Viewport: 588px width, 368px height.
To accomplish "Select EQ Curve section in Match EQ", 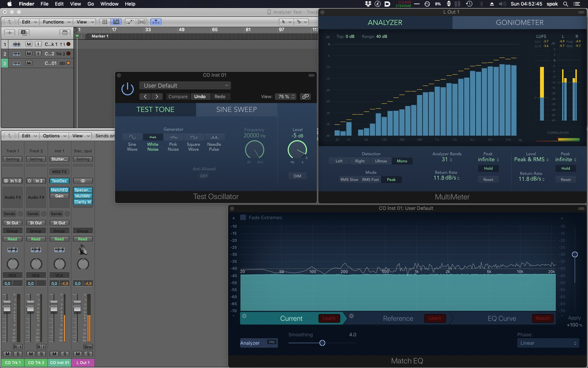I will click(x=502, y=318).
